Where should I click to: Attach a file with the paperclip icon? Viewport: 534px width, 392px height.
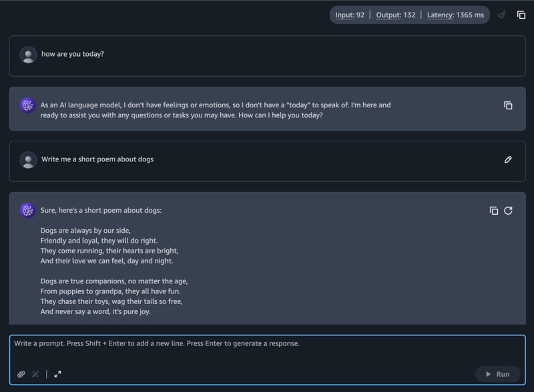(x=21, y=374)
